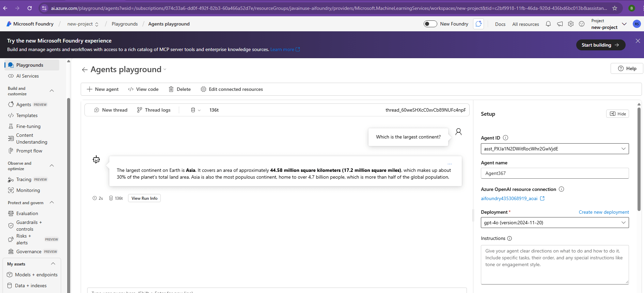Expand the token usage dropdown

tap(196, 110)
